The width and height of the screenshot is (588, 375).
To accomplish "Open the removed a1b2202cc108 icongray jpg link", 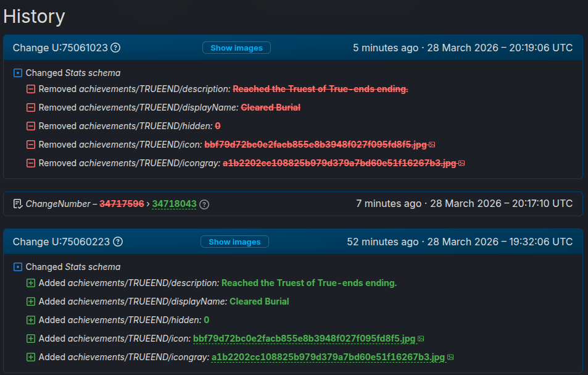I will (x=339, y=163).
